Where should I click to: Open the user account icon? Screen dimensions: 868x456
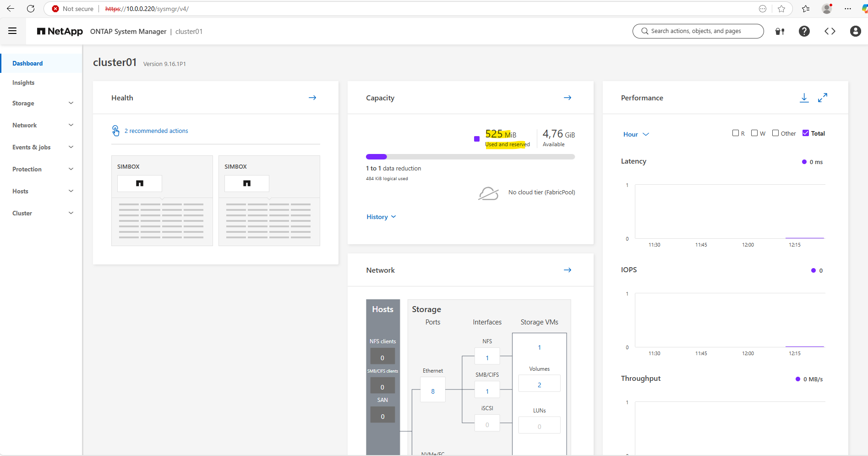pos(855,31)
